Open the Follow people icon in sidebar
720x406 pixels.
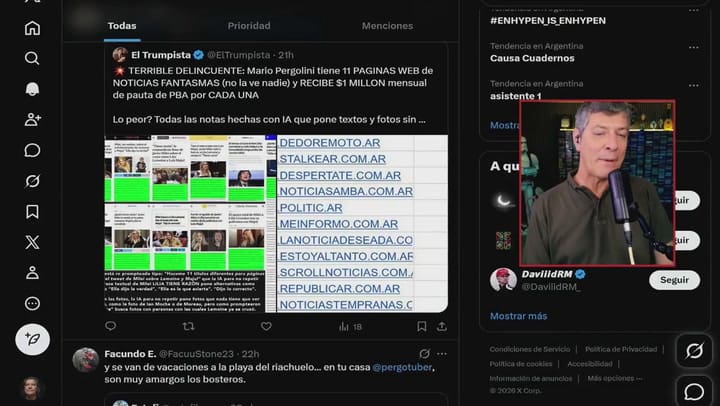32,120
